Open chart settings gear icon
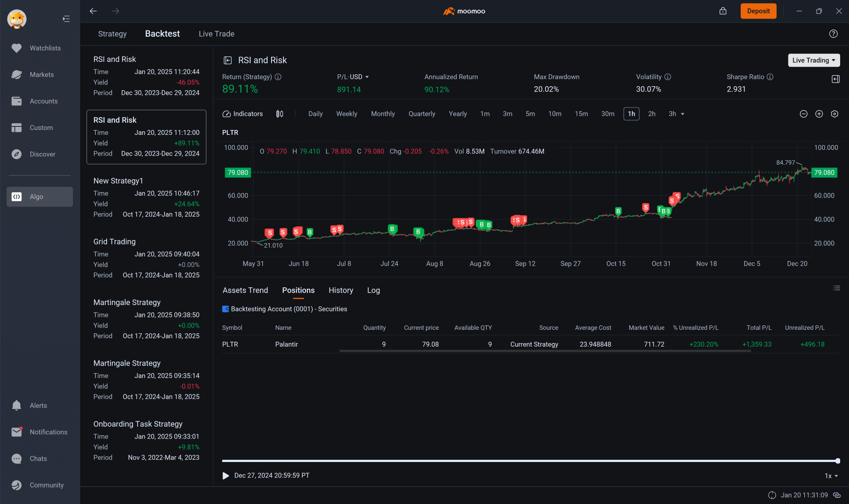 coord(835,114)
